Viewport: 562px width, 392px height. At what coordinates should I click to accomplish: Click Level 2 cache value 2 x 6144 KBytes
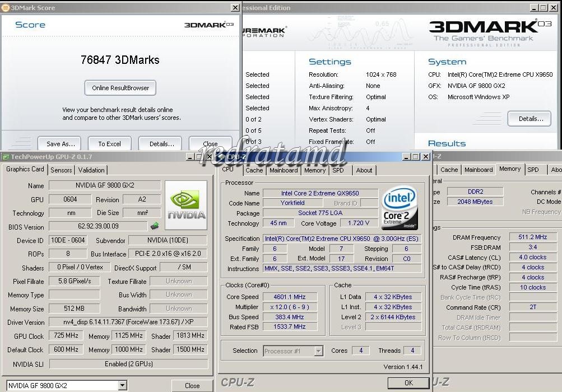[x=393, y=317]
